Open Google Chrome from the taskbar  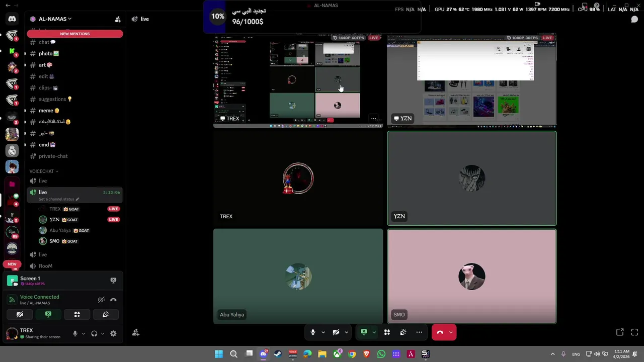352,354
